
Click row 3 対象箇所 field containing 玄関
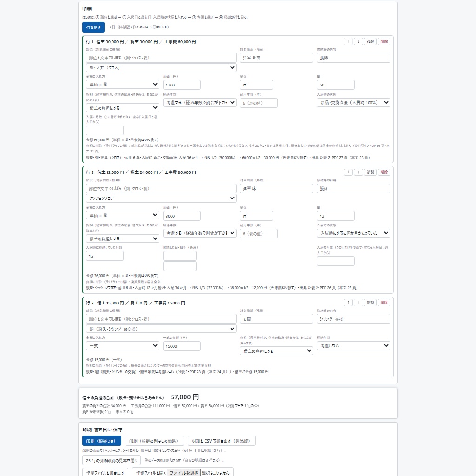click(x=276, y=319)
